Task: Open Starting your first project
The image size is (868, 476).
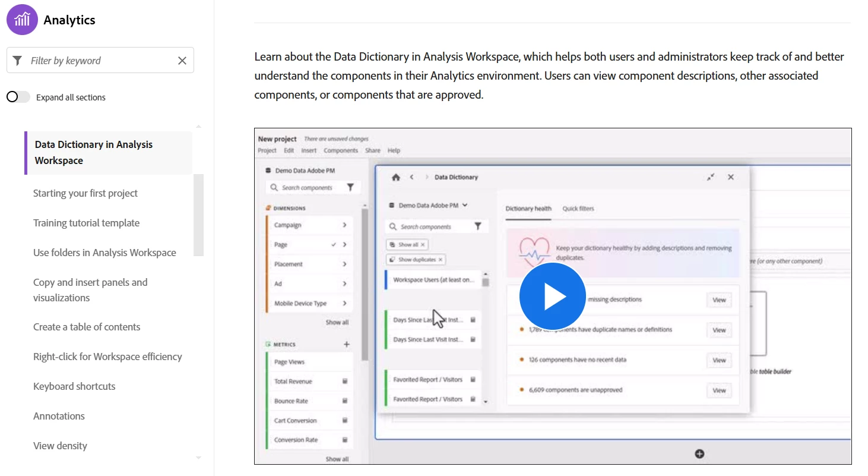Action: (85, 193)
